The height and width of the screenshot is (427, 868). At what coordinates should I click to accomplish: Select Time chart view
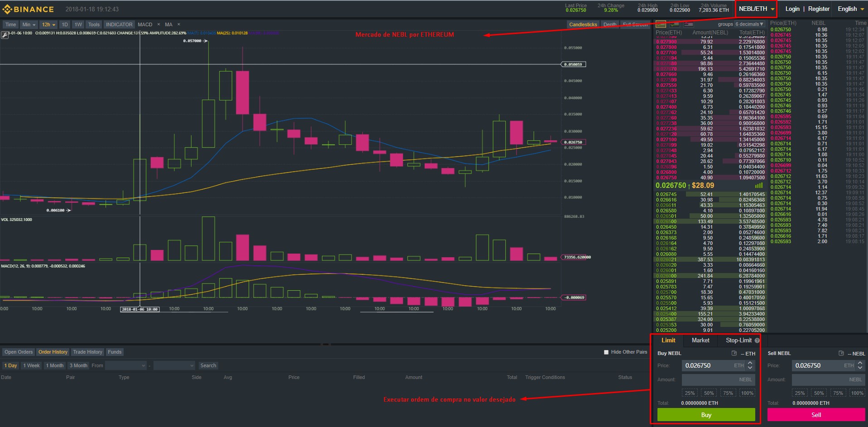coord(10,24)
